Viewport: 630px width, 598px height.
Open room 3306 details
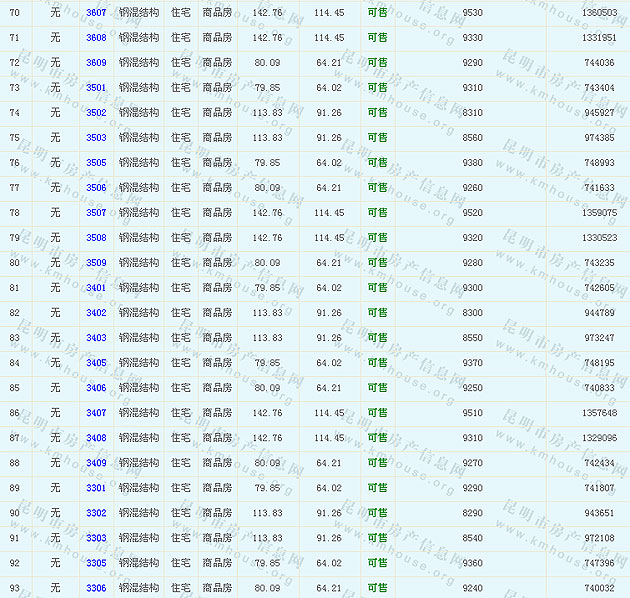pyautogui.click(x=96, y=588)
